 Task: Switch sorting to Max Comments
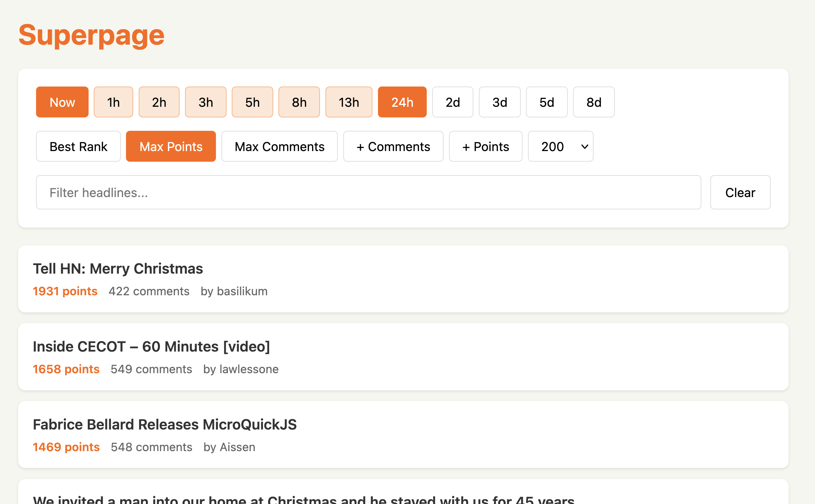279,146
